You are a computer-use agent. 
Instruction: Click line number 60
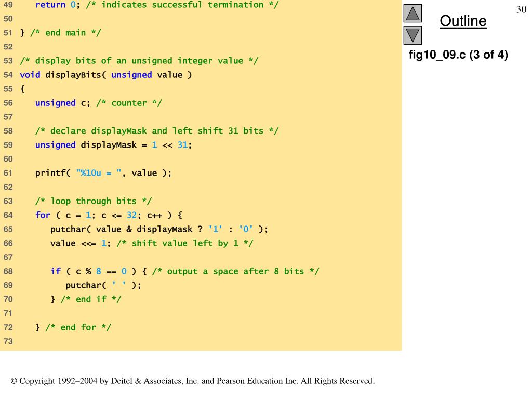[8, 159]
